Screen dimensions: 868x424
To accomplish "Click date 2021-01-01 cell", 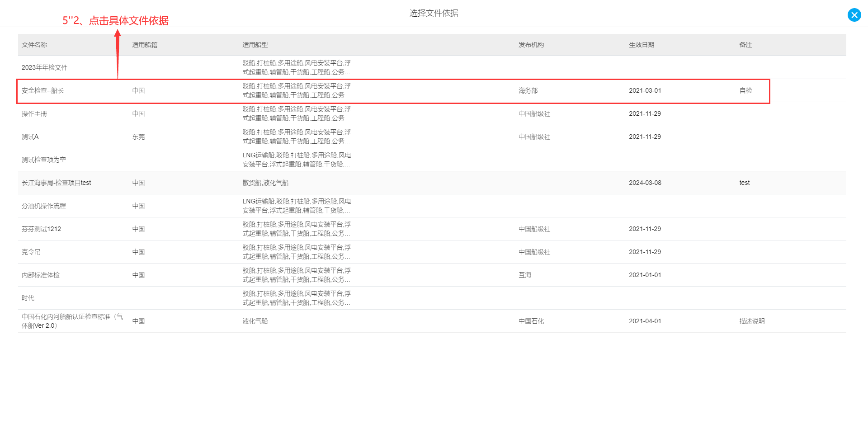I will point(645,275).
